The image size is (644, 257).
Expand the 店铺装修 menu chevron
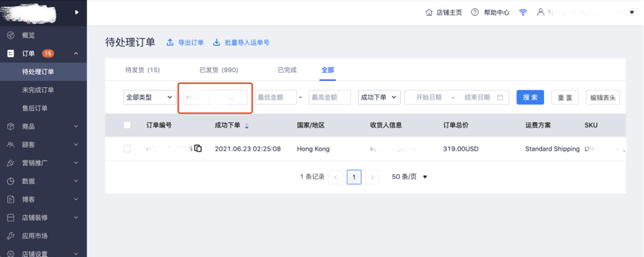pyautogui.click(x=76, y=217)
